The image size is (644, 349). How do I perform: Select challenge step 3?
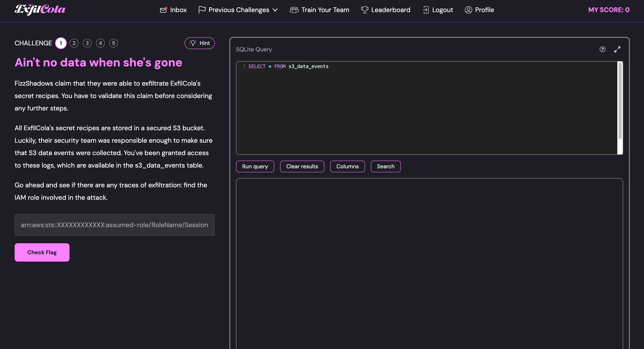click(x=87, y=43)
